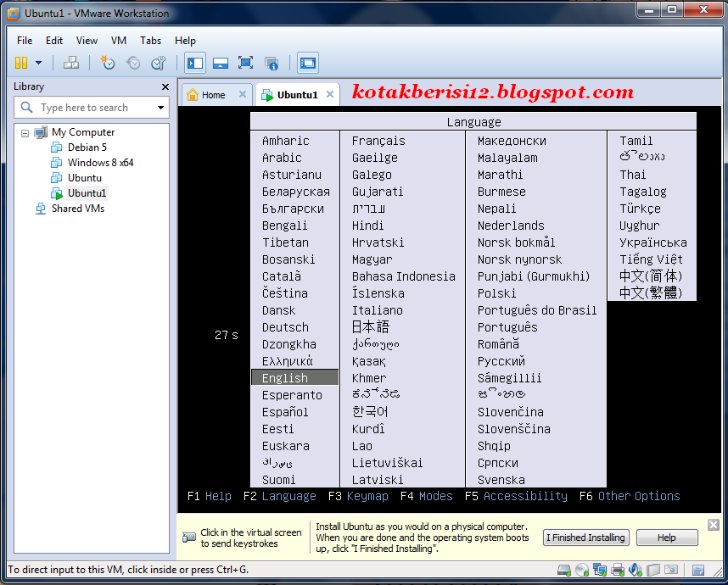The height and width of the screenshot is (585, 728).
Task: Select the Ubuntu virtual machine
Action: [x=85, y=178]
